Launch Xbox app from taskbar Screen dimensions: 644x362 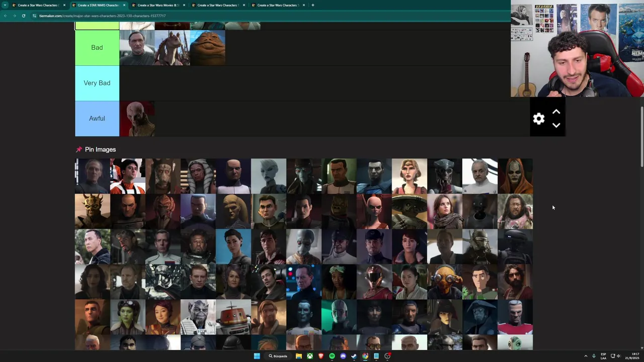pyautogui.click(x=310, y=356)
